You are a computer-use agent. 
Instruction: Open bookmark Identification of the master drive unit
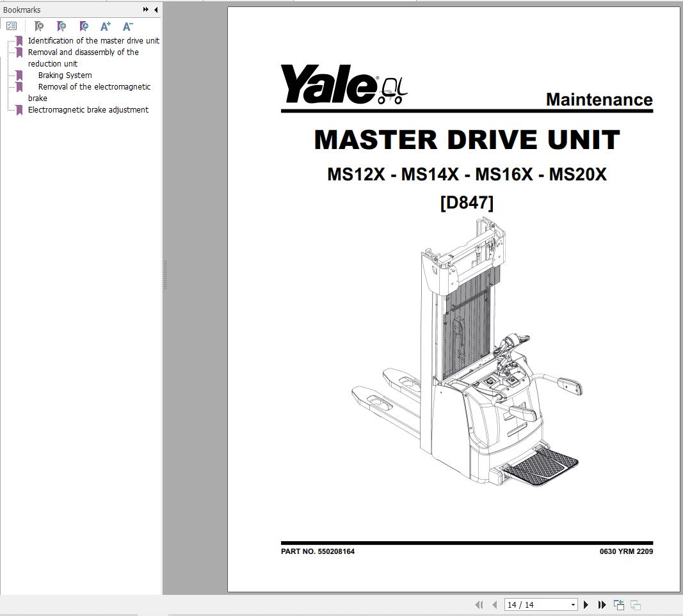[x=93, y=40]
